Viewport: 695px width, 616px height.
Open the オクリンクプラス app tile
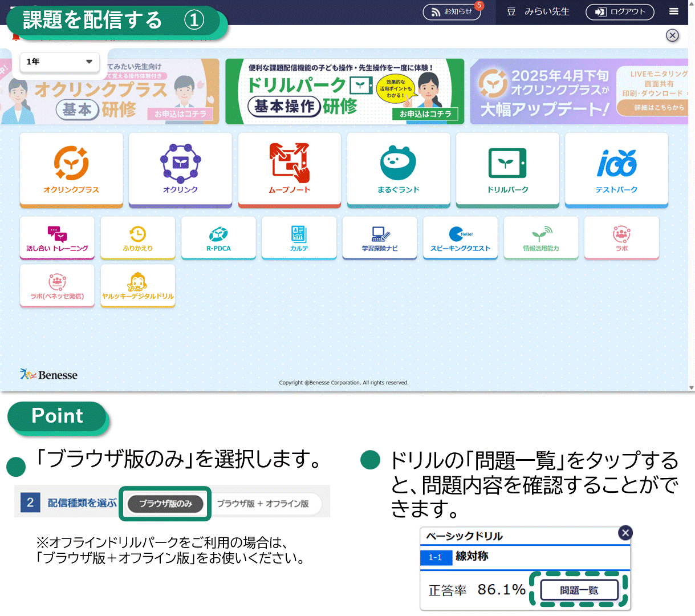[71, 169]
